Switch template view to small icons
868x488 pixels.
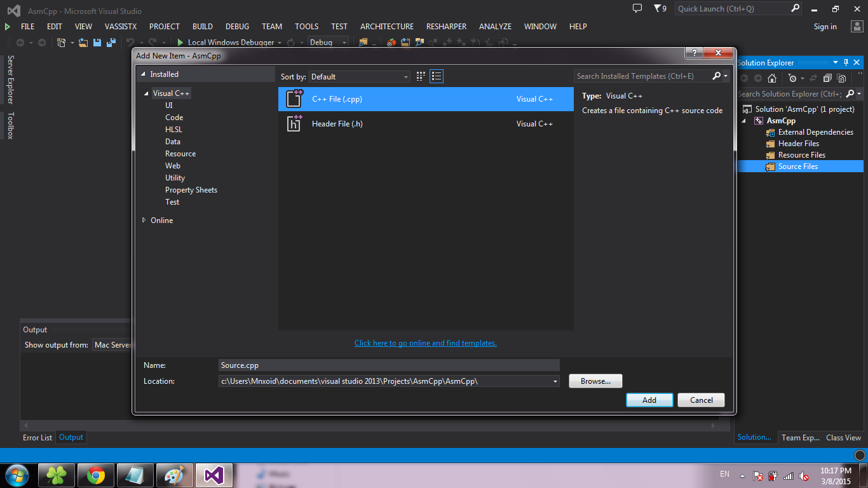tap(421, 76)
